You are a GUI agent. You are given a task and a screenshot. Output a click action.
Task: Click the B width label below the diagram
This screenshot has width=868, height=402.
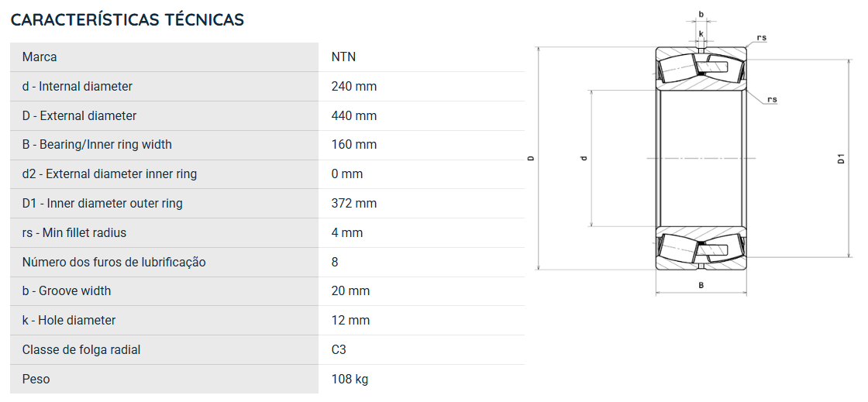pyautogui.click(x=701, y=285)
